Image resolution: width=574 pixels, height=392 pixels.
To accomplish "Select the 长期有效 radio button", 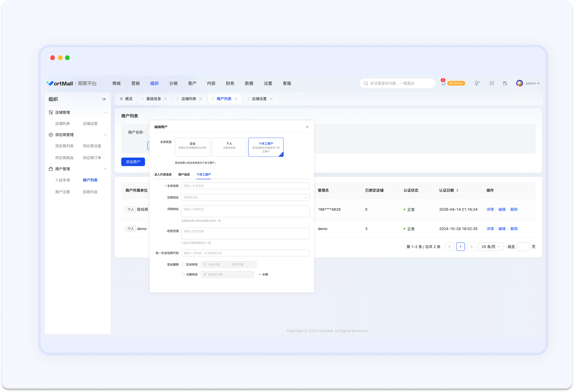I will (x=183, y=274).
